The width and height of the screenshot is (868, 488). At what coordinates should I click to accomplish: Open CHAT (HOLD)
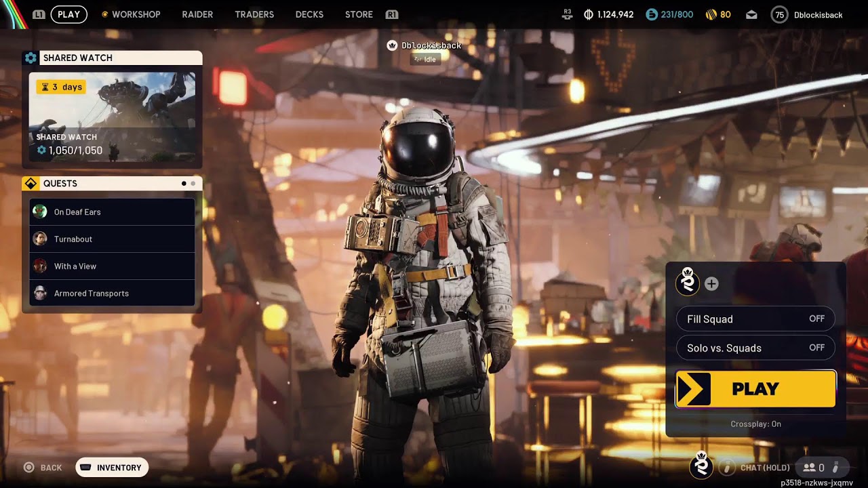coord(765,468)
